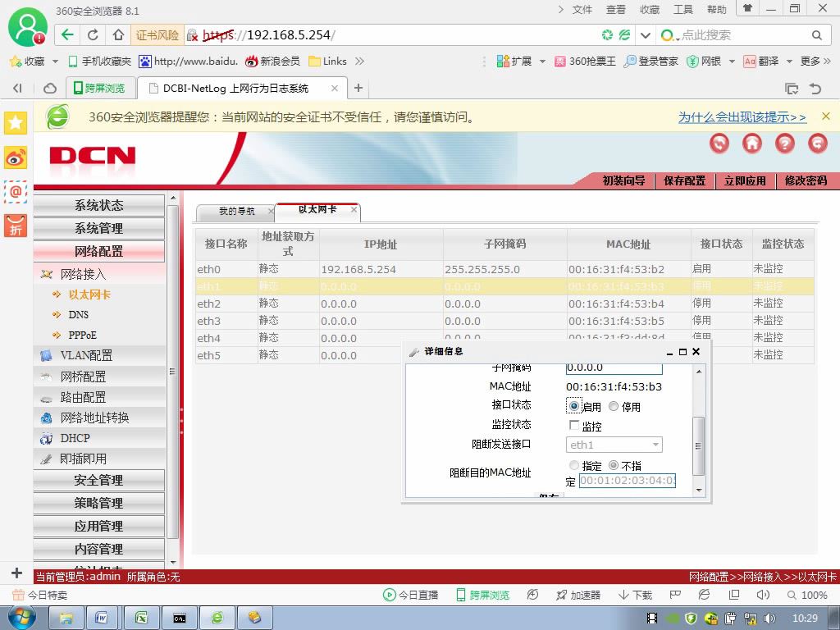Screen dimensions: 840x630
Task: Open the 新浪会员 bookmark
Action: (x=272, y=61)
